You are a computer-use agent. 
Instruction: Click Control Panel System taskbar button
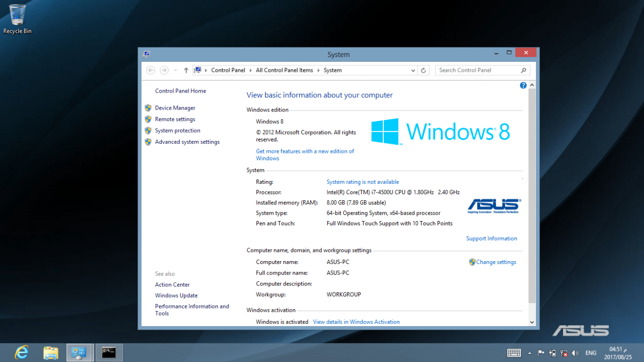click(x=79, y=353)
